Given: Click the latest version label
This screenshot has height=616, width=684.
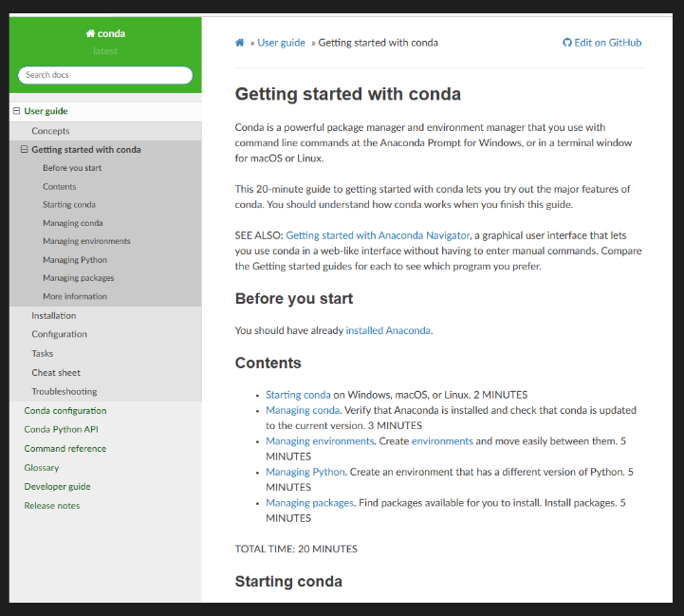Looking at the screenshot, I should click(x=105, y=50).
